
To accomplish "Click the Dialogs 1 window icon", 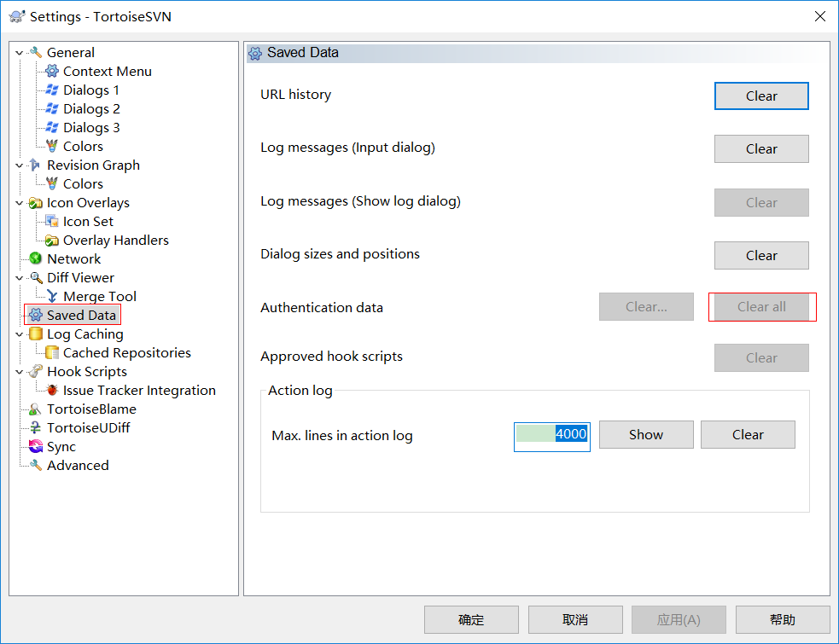I will click(52, 90).
